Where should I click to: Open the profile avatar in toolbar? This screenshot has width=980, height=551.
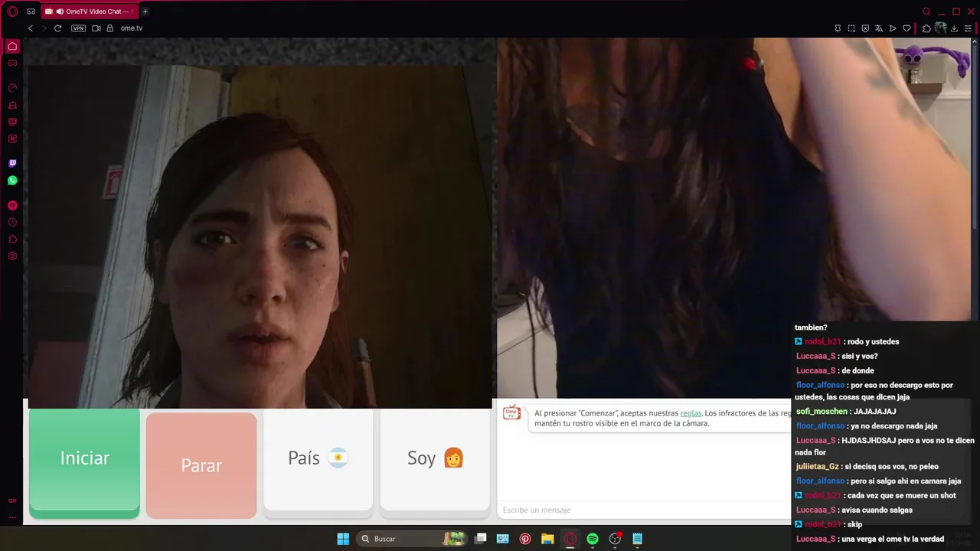940,28
